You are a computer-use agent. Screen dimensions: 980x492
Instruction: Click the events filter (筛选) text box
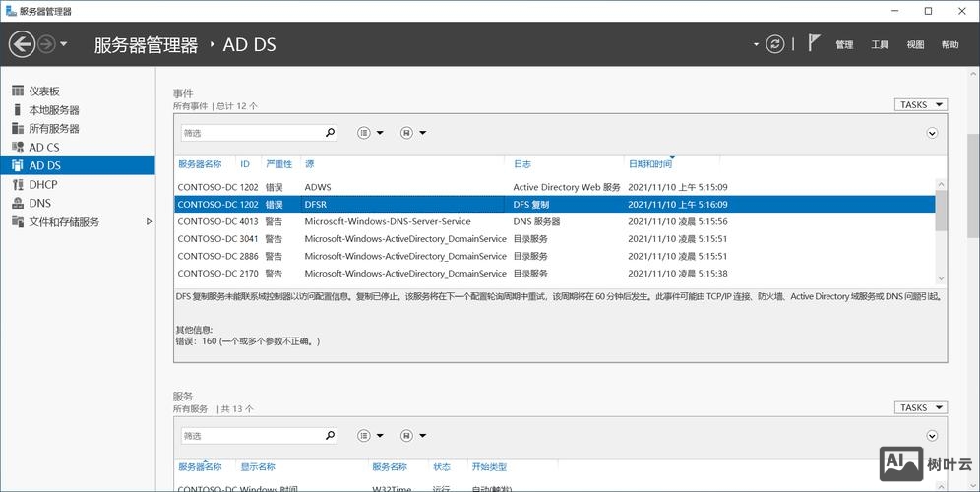coord(252,133)
